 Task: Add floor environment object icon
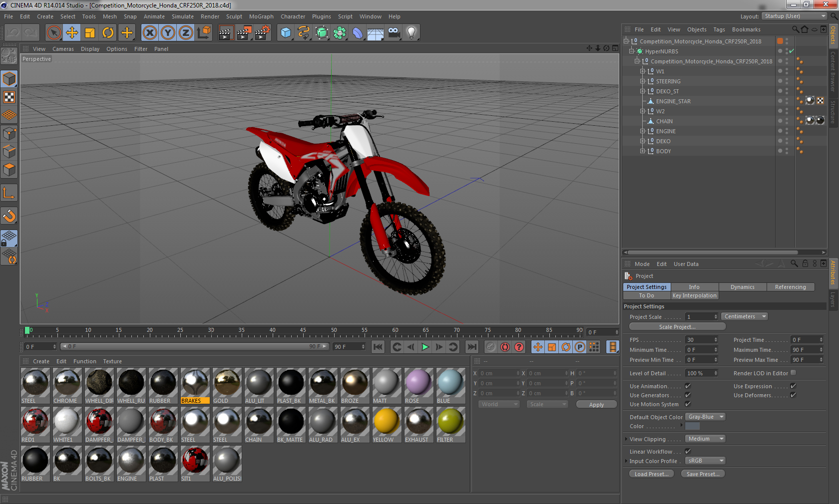(x=376, y=33)
